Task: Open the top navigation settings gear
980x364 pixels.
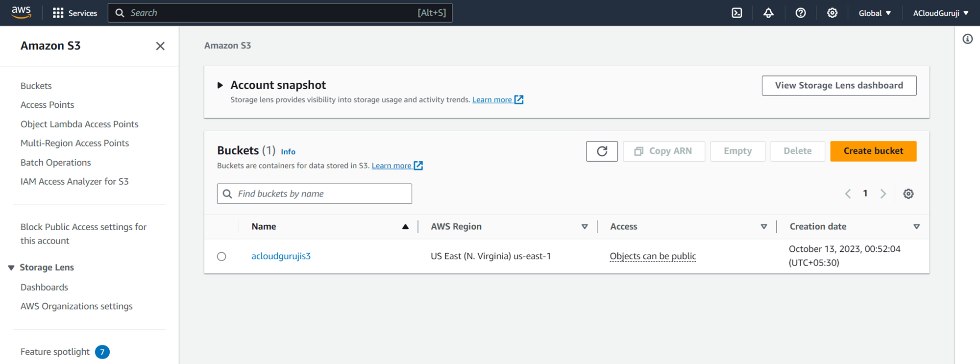Action: coord(832,13)
